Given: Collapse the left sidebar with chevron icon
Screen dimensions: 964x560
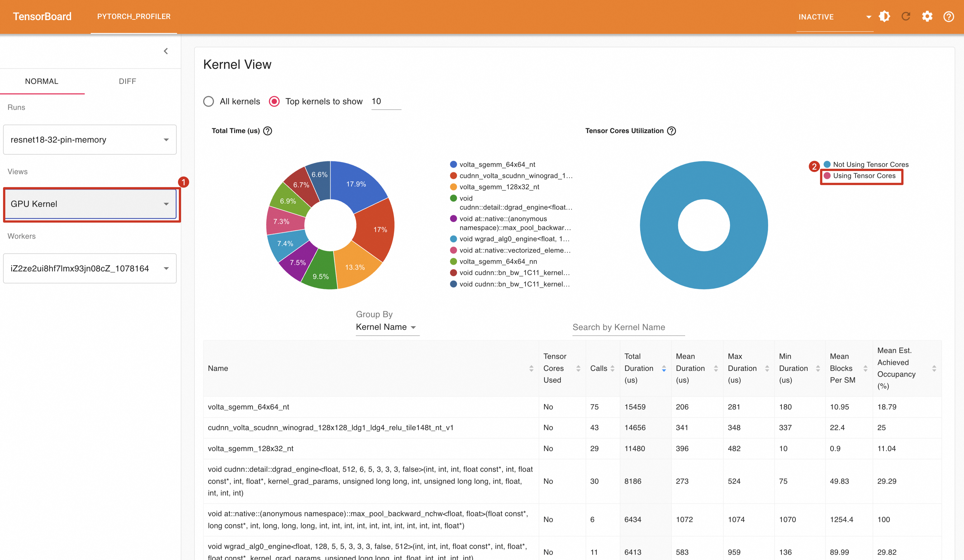Looking at the screenshot, I should [166, 51].
